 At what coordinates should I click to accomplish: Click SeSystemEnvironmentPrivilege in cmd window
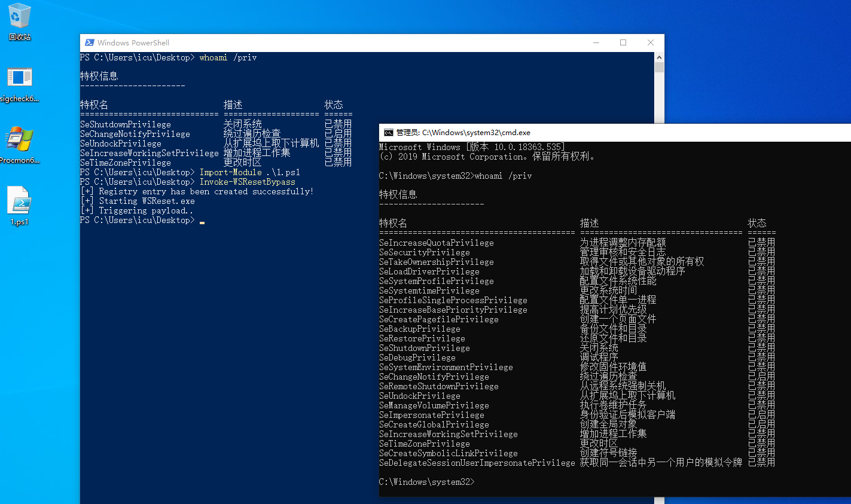tap(446, 367)
